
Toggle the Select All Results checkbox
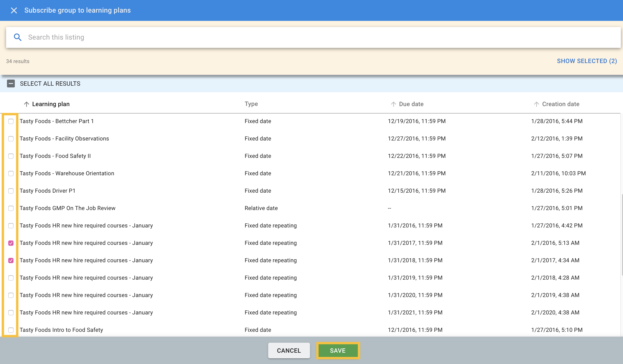11,83
